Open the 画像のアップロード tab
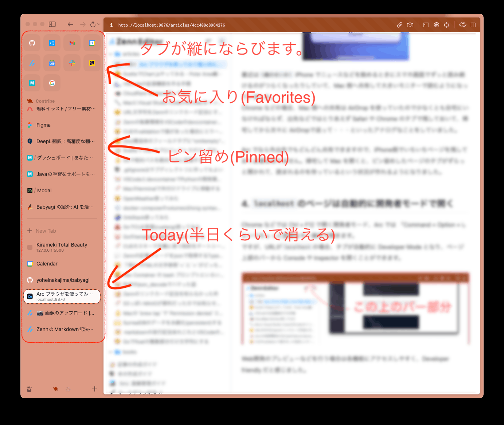The image size is (504, 425). [62, 313]
